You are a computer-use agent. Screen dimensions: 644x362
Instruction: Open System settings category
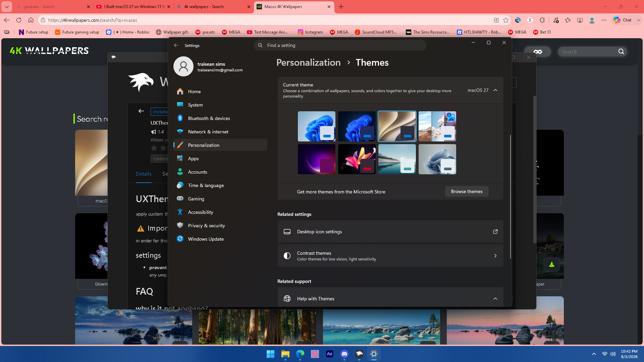point(220,105)
